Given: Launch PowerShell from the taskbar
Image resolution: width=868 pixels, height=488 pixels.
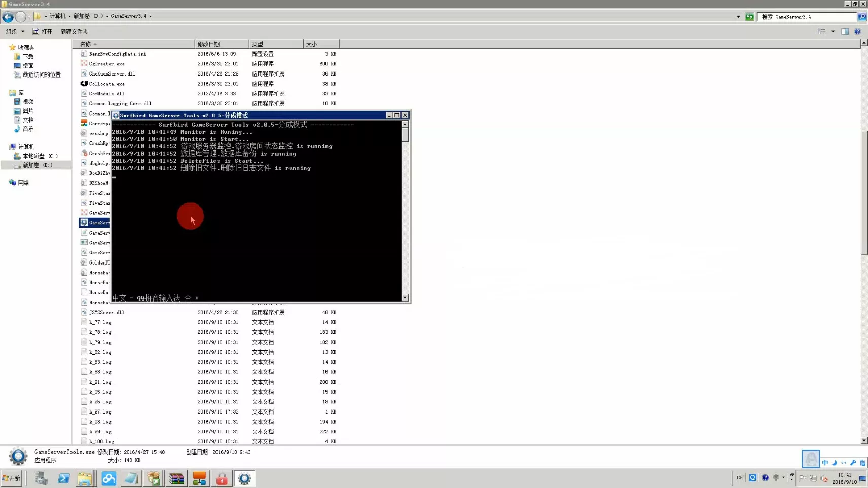Looking at the screenshot, I should point(63,478).
